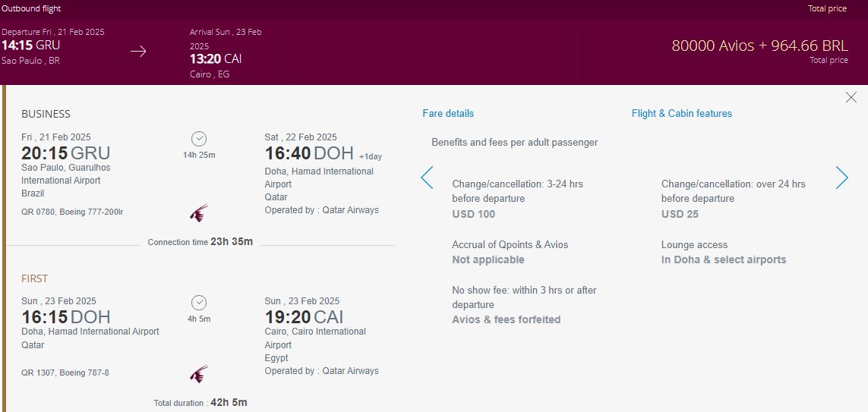Image resolution: width=868 pixels, height=412 pixels.
Task: Click flight number QR 0780 Boeing 777-200lr
Action: click(72, 211)
